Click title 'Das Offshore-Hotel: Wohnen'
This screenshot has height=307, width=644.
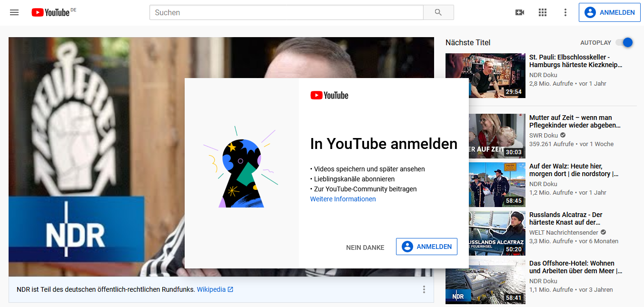(576, 267)
